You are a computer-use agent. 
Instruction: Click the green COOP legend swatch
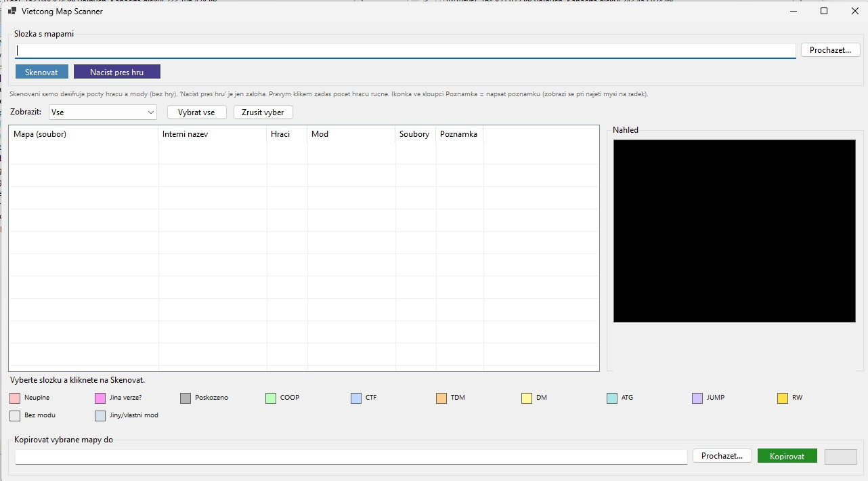[x=271, y=398]
